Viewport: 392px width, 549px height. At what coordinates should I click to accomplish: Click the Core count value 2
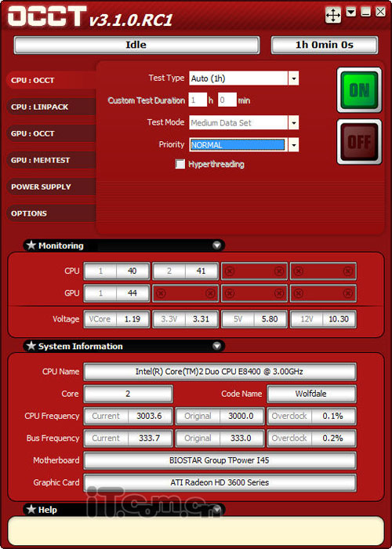click(128, 394)
